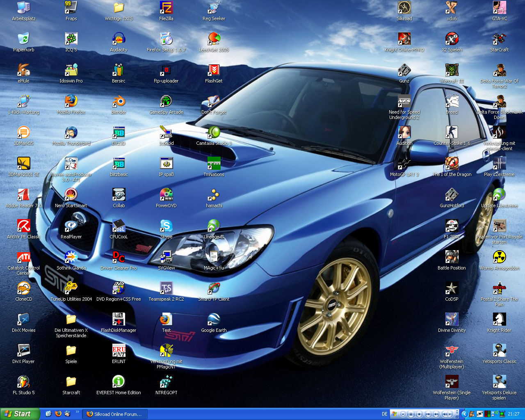Open the Warcraft III shortcut
The width and height of the screenshot is (525, 420).
pos(452,71)
